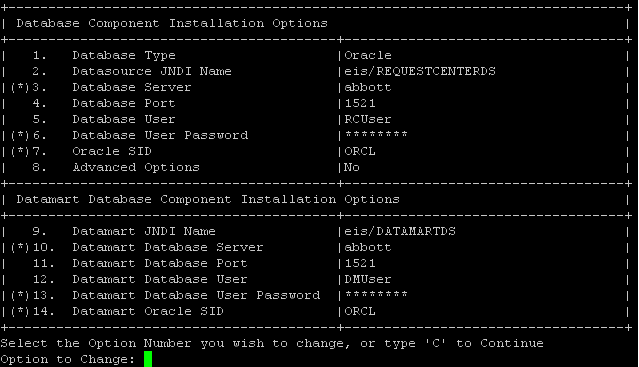The height and width of the screenshot is (367, 639).
Task: Click the Database Component Installation Options header
Action: point(172,24)
